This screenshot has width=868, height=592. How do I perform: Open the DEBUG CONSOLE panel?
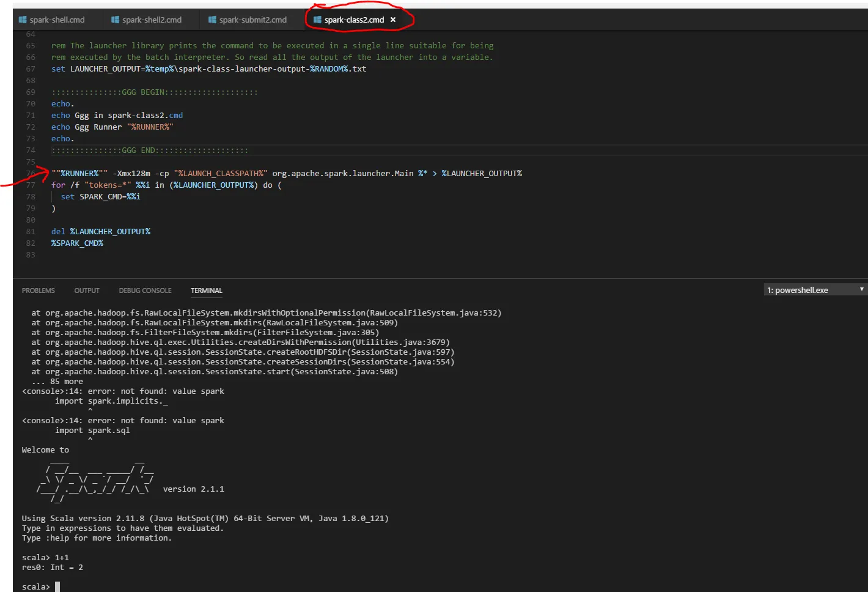[x=145, y=290]
